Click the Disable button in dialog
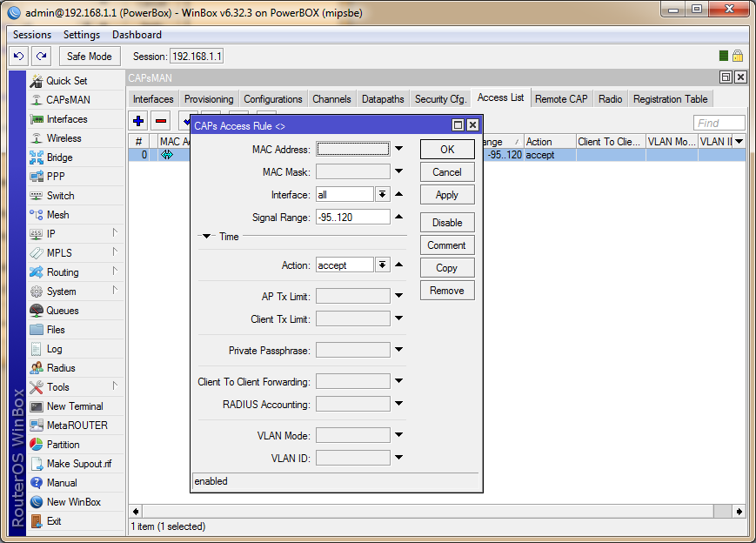This screenshot has height=543, width=756. tap(447, 223)
